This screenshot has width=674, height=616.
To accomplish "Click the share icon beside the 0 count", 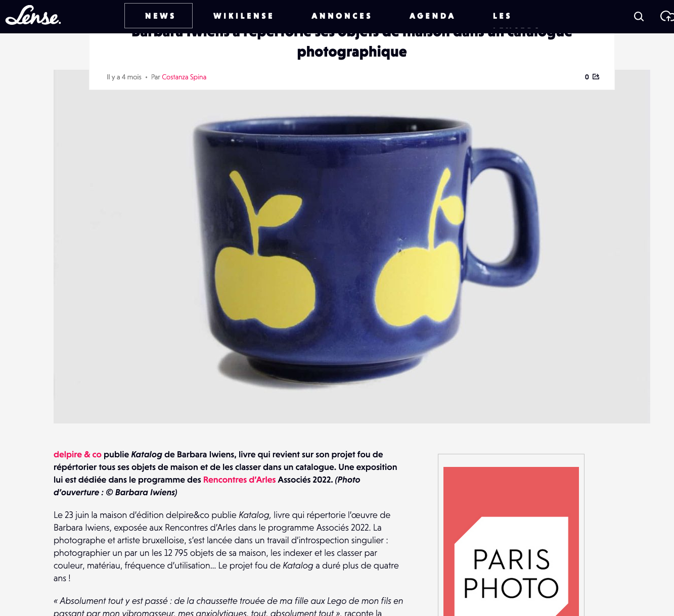I will pos(596,77).
